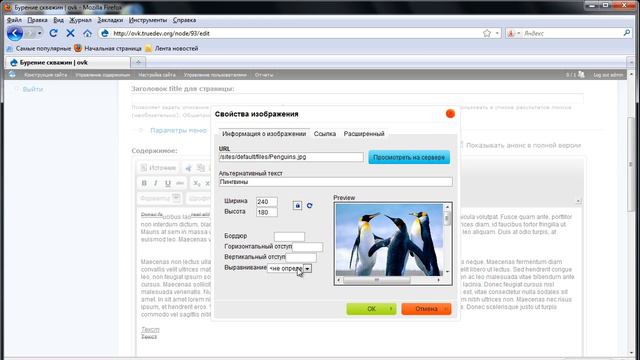
Task: Click the Log out admin link
Action: 608,75
